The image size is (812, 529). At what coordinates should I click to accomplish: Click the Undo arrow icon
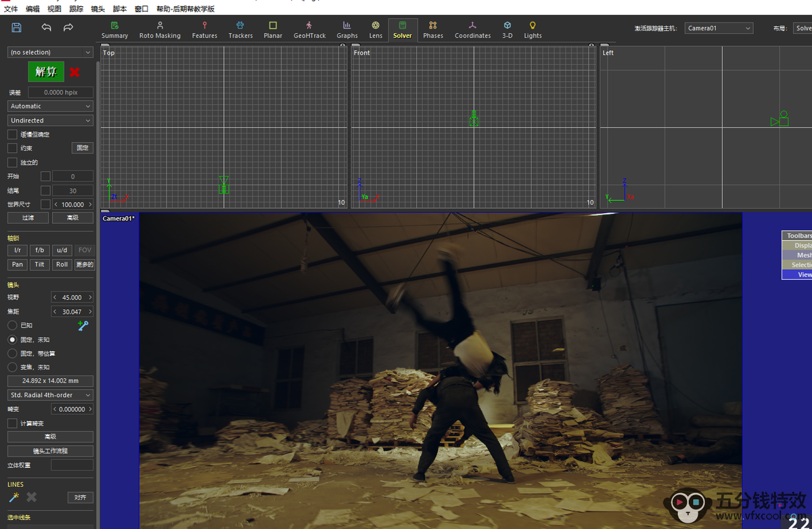[x=46, y=28]
